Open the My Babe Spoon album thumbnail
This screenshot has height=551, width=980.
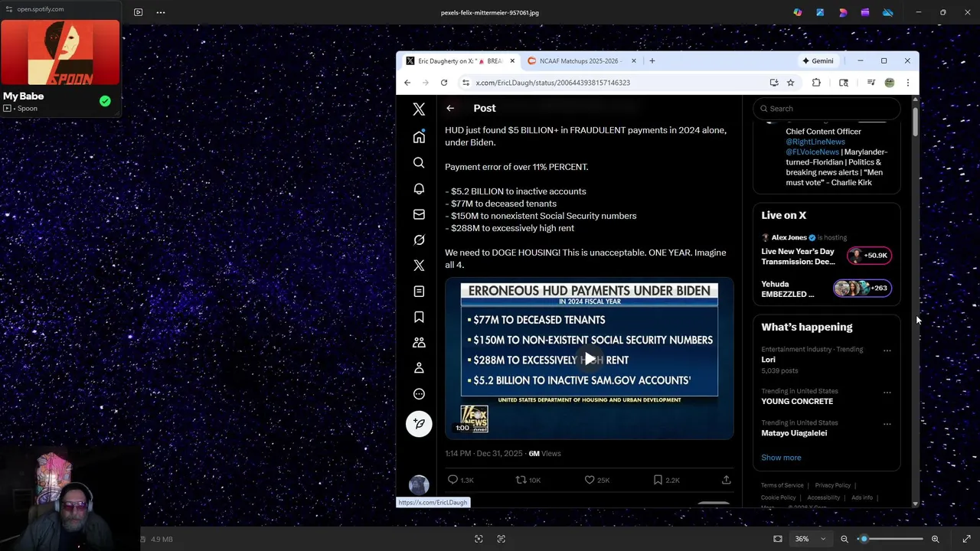60,52
